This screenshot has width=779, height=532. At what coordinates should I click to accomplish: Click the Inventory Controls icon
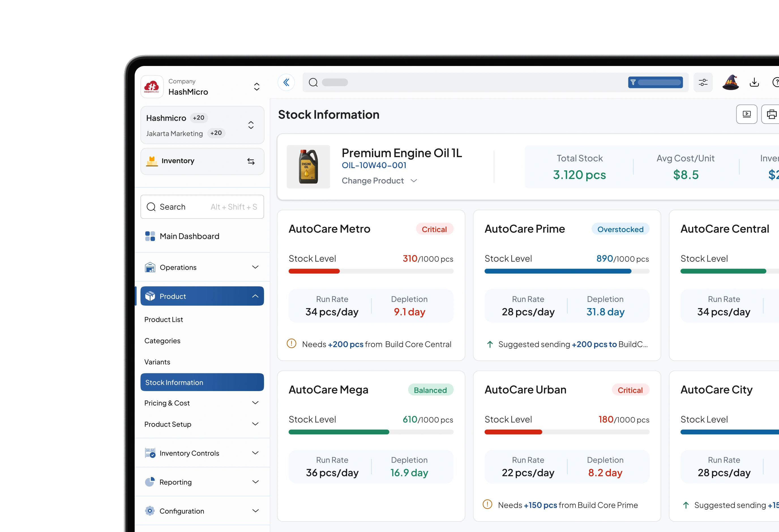pyautogui.click(x=150, y=453)
